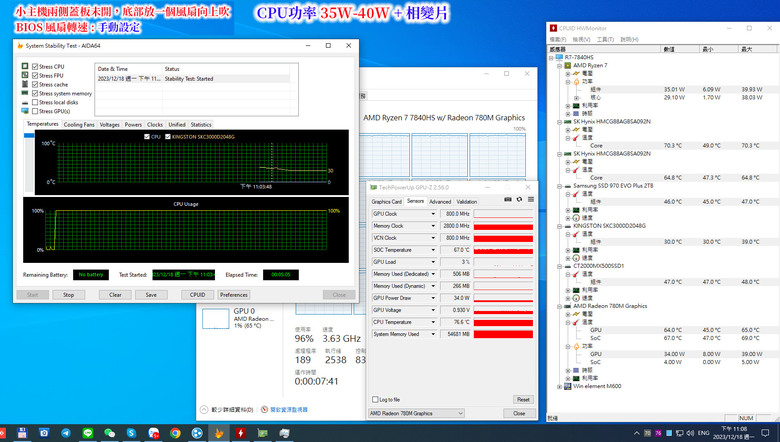780x442 pixels.
Task: Click R7-7840HS computer icon in HWMonitor tree
Action: (x=559, y=57)
